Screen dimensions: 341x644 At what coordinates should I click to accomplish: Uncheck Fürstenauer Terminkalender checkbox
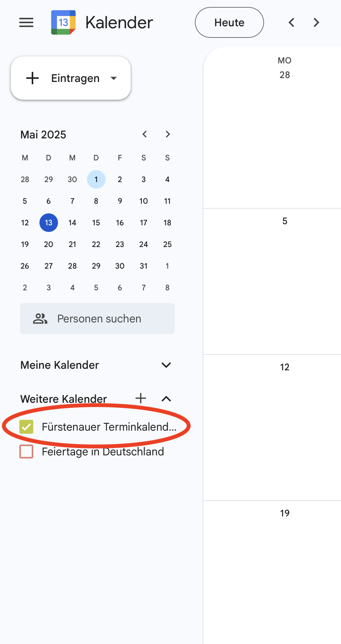point(26,427)
